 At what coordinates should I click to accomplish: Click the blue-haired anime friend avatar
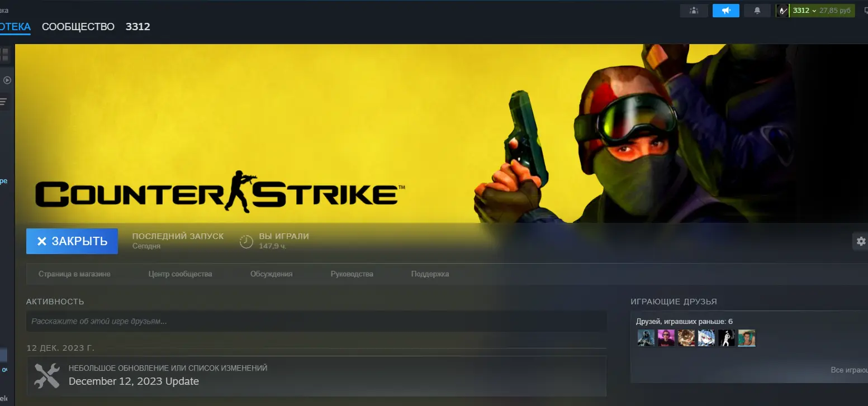706,338
